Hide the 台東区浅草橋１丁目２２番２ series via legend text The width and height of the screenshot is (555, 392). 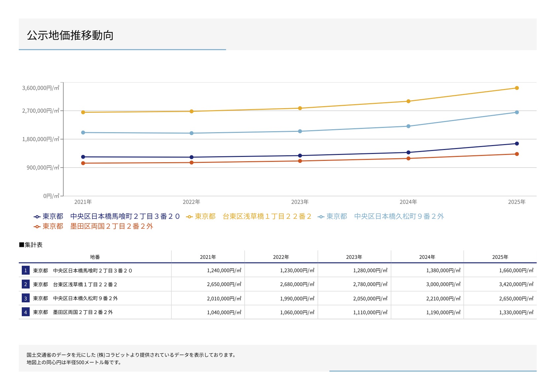click(253, 217)
